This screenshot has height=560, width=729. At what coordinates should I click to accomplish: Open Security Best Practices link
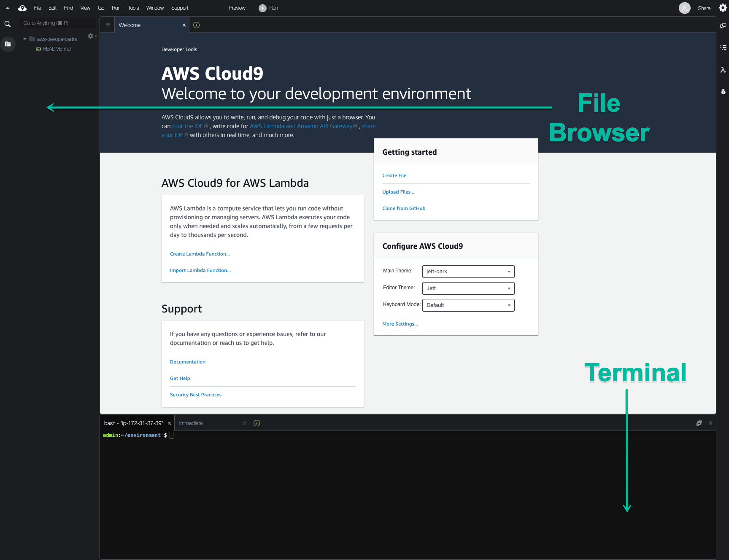[x=195, y=395]
